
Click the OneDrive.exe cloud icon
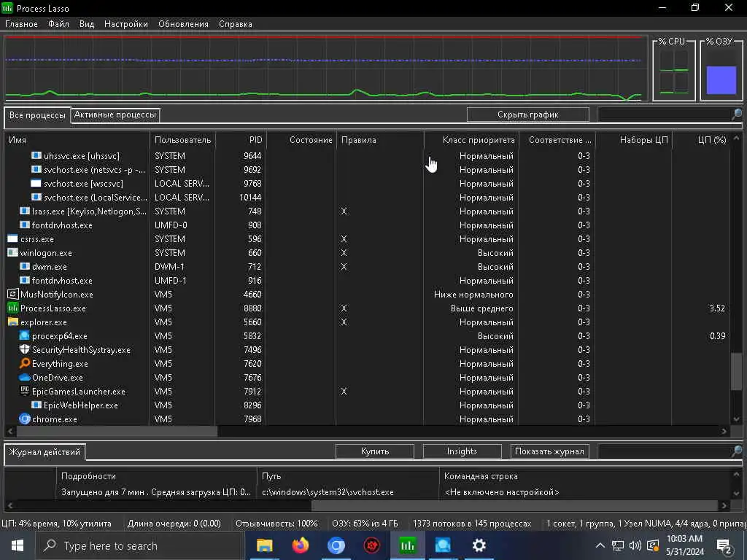25,377
